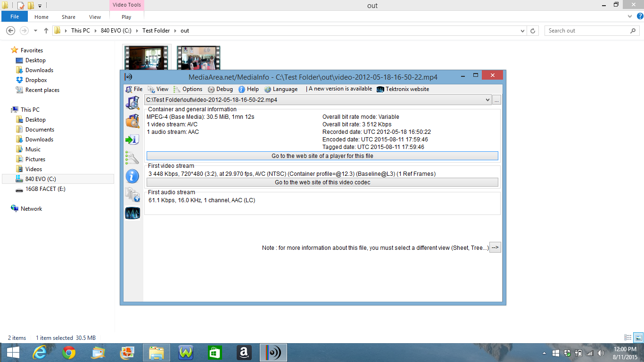Image resolution: width=644 pixels, height=362 pixels.
Task: Open Recent places in Favorites
Action: click(x=42, y=90)
